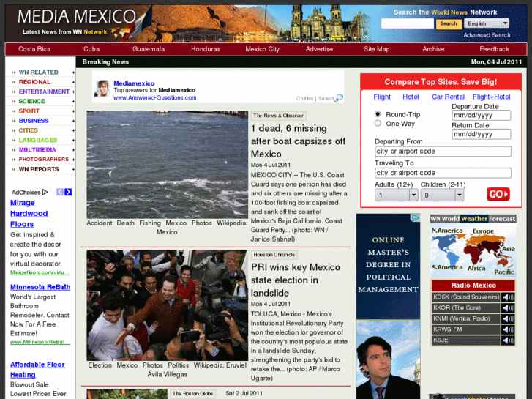The height and width of the screenshot is (399, 532).
Task: Click the News & Observer source tag
Action: [278, 116]
